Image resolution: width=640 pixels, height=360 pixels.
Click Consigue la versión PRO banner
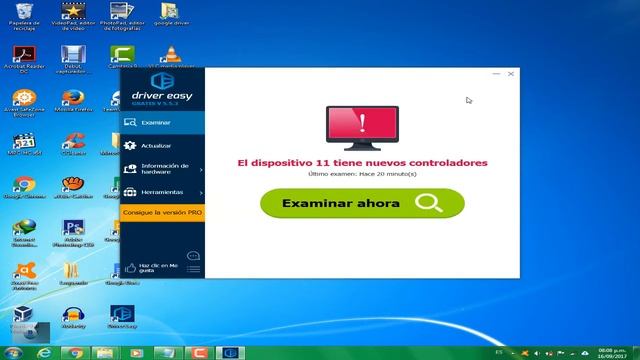(x=162, y=213)
